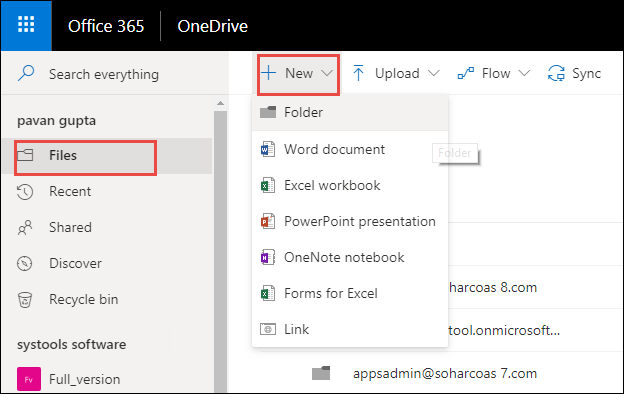Open the Recycle bin icon
Image resolution: width=624 pixels, height=394 pixels.
[x=25, y=300]
